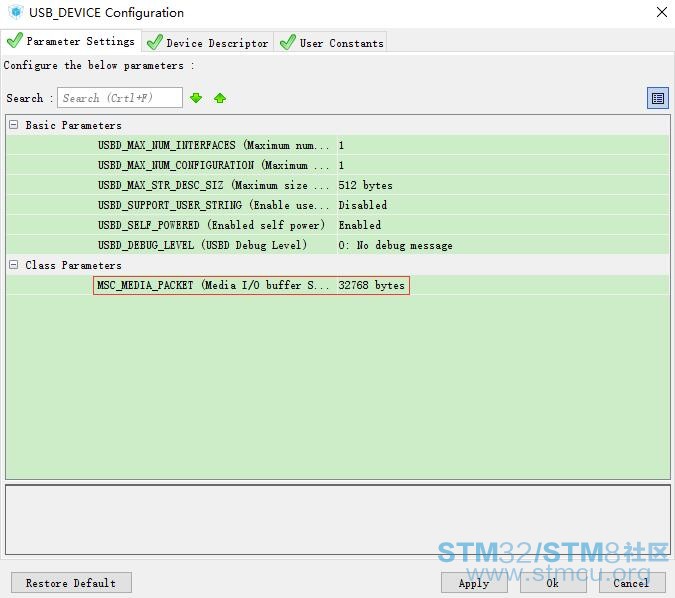Screen dimensions: 675x598
Task: Close the USB_DEVICE Configuration dialog
Action: point(662,12)
